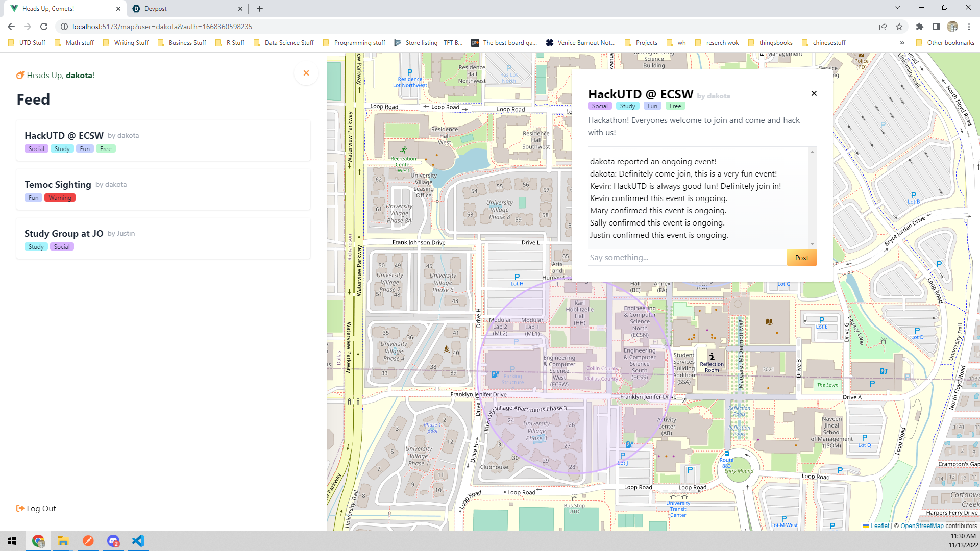Select the red Warning tag
Image resolution: width=980 pixels, height=551 pixels.
(x=60, y=198)
